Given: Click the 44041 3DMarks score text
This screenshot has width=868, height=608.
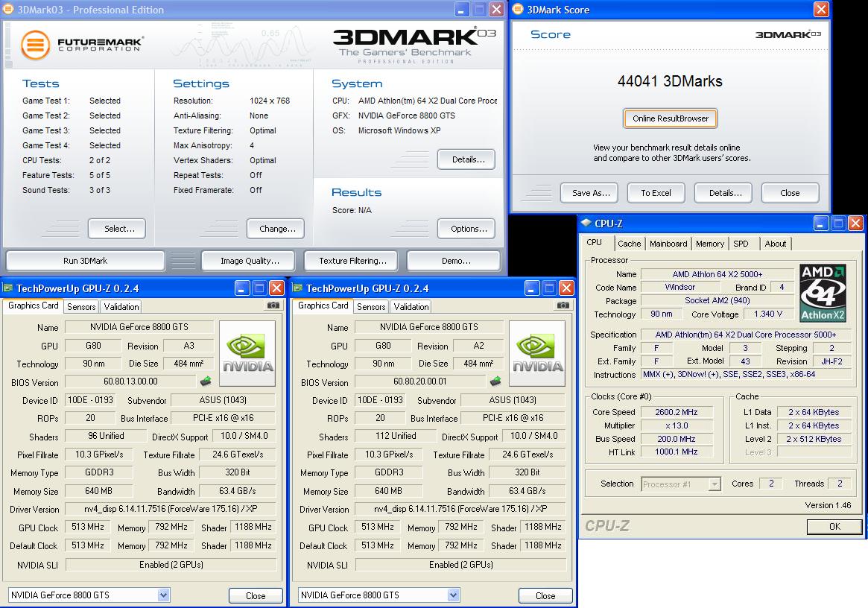Looking at the screenshot, I should coord(670,81).
